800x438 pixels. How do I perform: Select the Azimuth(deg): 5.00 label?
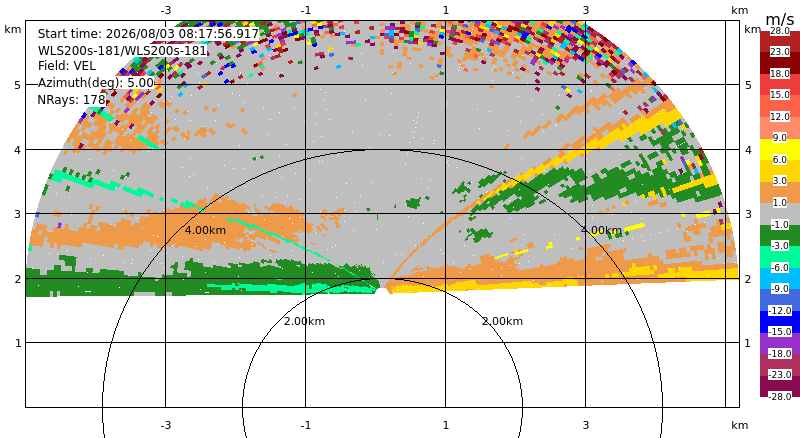click(x=95, y=83)
